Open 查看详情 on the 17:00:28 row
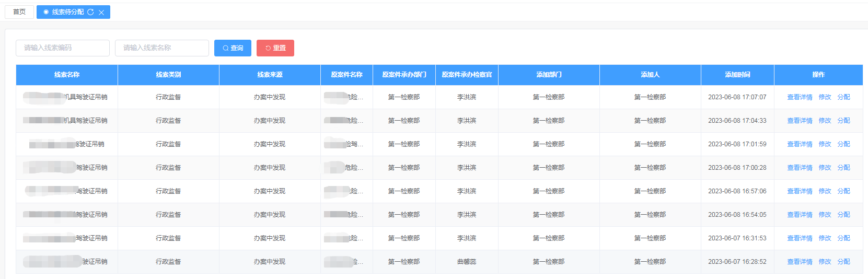Image resolution: width=868 pixels, height=279 pixels. tap(800, 168)
